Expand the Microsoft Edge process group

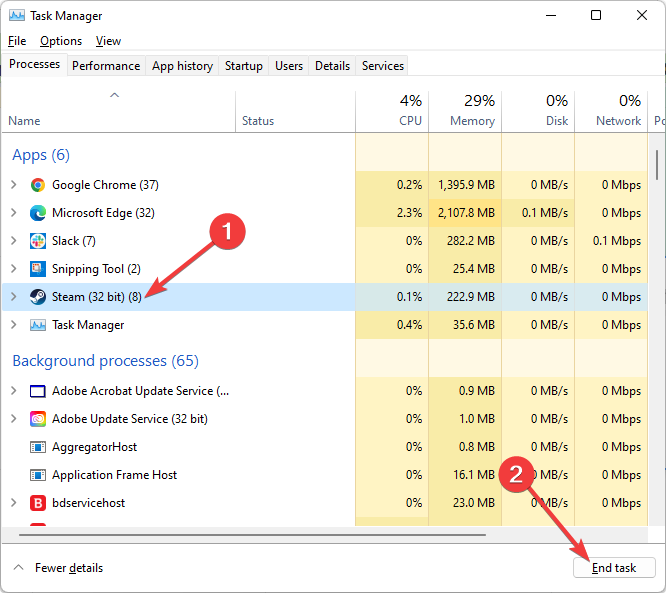(x=14, y=213)
